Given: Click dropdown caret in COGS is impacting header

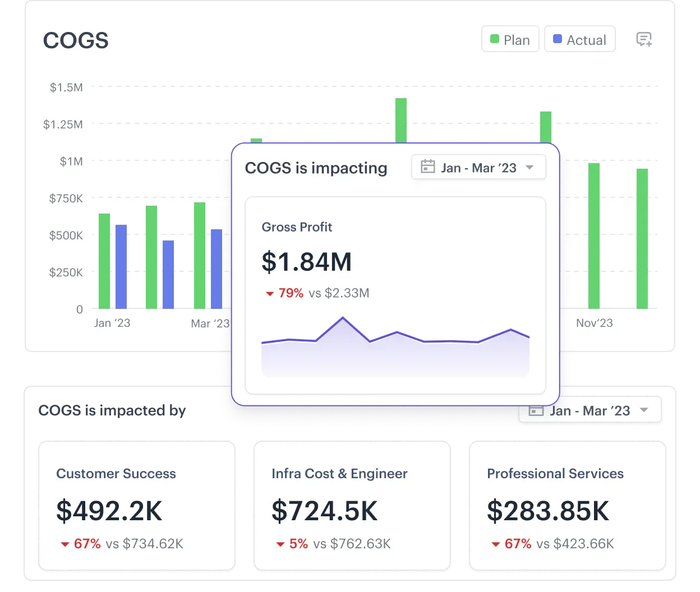Looking at the screenshot, I should point(529,168).
